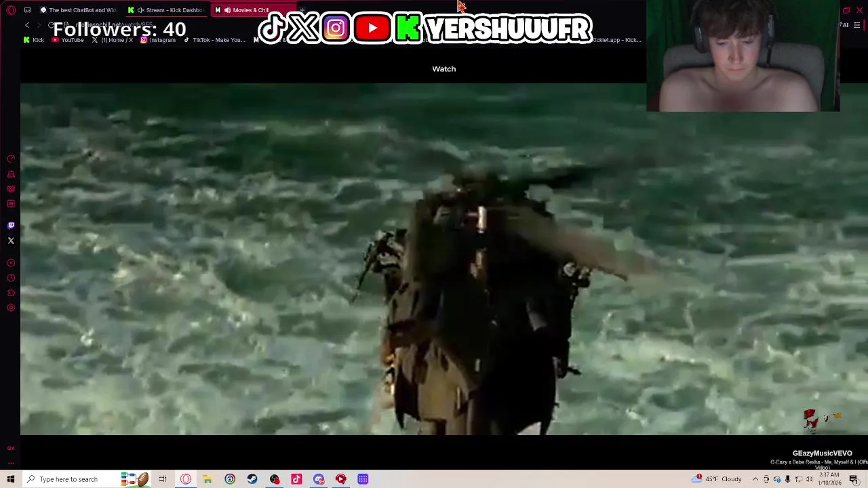
Task: Open the 'Kicklet.app - Kick...' bookmark
Action: (616, 40)
